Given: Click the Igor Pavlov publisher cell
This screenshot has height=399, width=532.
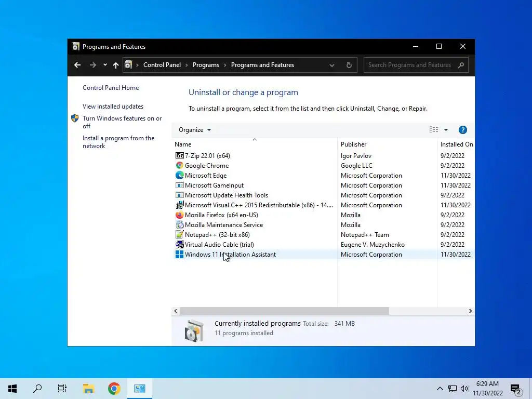Looking at the screenshot, I should pyautogui.click(x=356, y=156).
